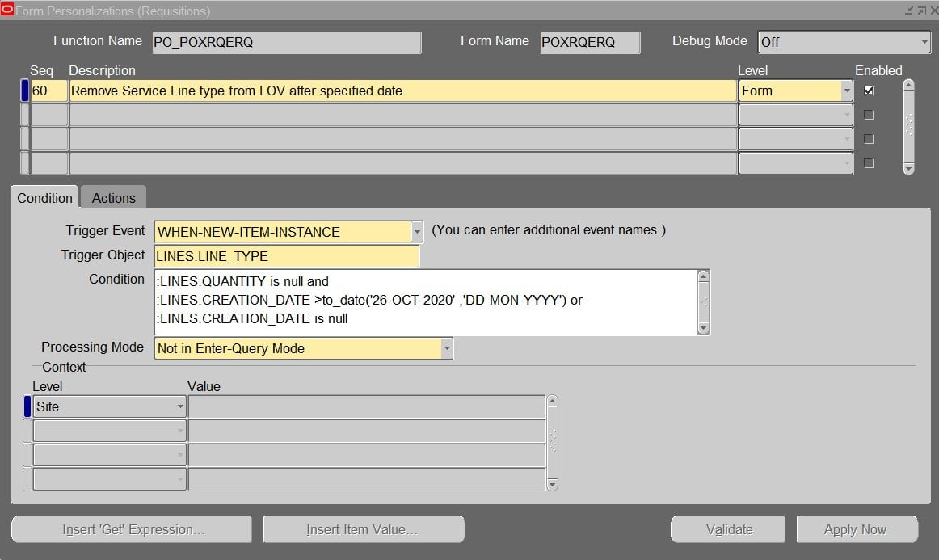Click the minimize icon on the title bar
The width and height of the screenshot is (939, 560).
click(x=907, y=9)
